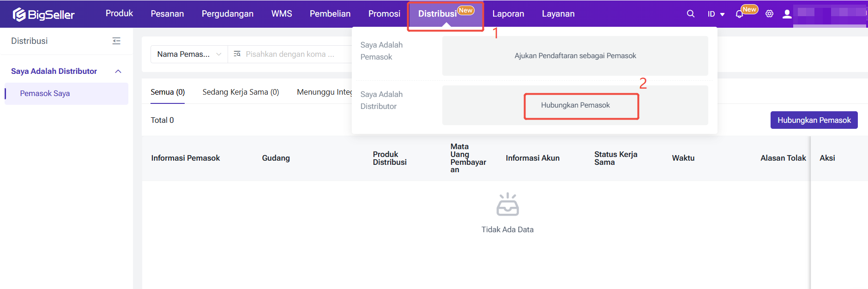Select Hubungkan Pemasok in the dropdown panel
The width and height of the screenshot is (868, 289).
click(x=575, y=105)
